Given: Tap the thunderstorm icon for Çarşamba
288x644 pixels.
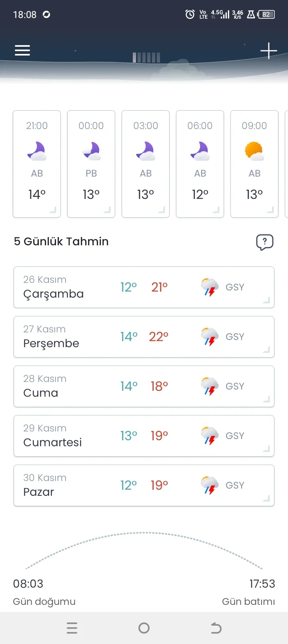Looking at the screenshot, I should pos(210,287).
